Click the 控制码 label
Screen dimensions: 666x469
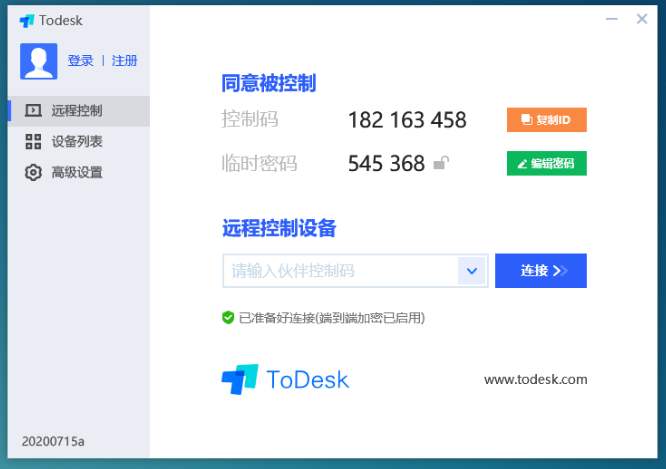point(250,119)
